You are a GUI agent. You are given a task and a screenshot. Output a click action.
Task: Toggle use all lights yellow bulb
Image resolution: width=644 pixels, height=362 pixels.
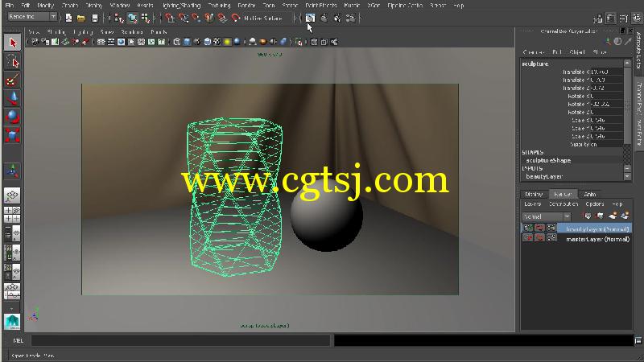click(227, 42)
